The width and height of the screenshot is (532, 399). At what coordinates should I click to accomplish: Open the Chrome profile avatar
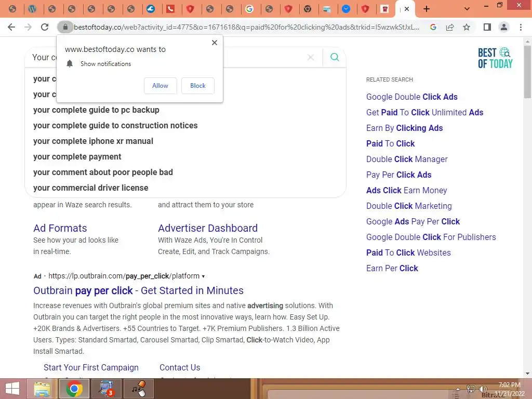pos(504,27)
